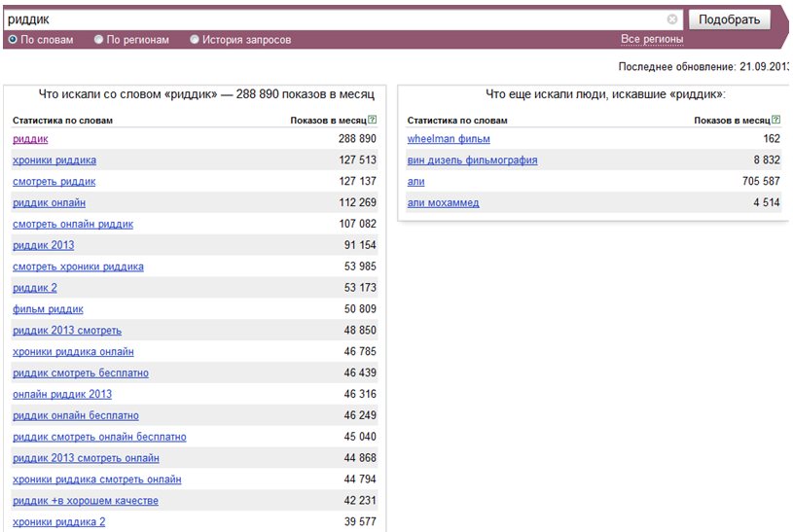This screenshot has width=793, height=532.
Task: Click left table header 'Статистика по словам'
Action: point(62,121)
